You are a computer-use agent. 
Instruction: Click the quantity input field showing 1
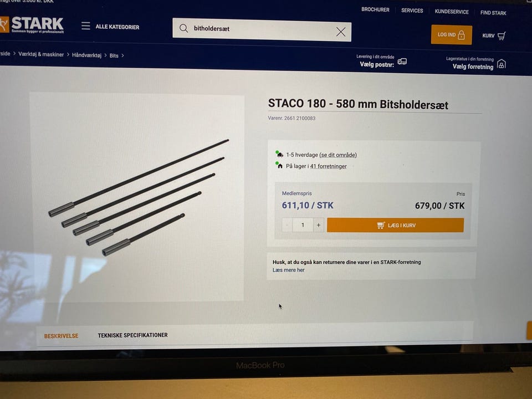303,225
